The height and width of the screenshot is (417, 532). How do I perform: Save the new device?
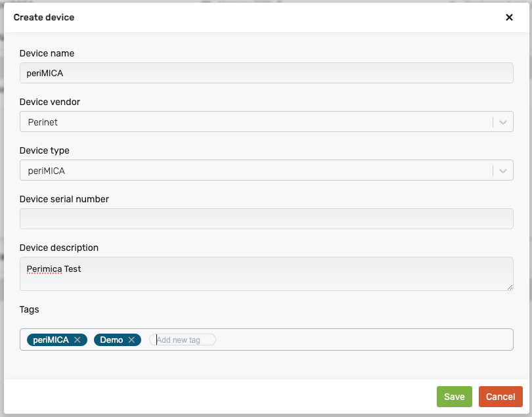coord(454,397)
